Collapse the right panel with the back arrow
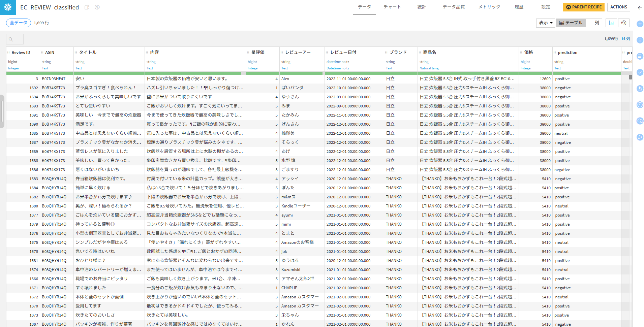The width and height of the screenshot is (644, 327). coord(640,7)
